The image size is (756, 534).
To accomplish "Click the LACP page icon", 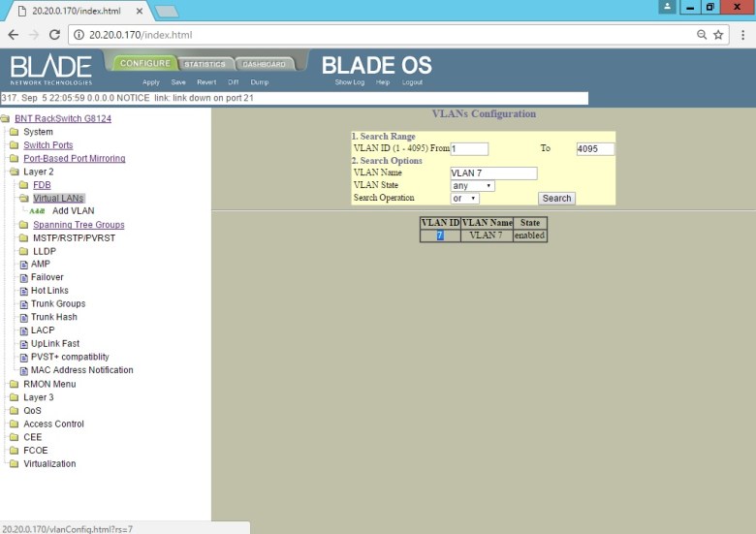I will 23,330.
